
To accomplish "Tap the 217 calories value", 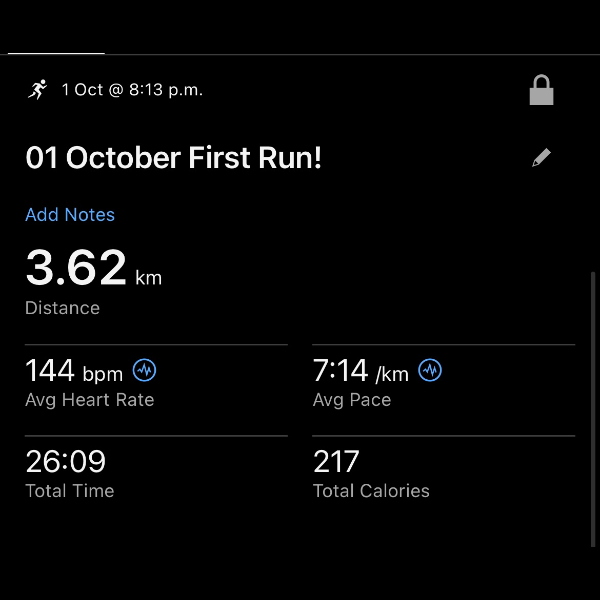I will 336,462.
